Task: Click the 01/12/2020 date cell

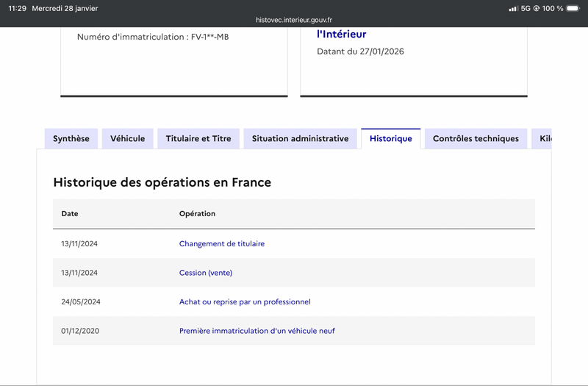Action: (80, 332)
